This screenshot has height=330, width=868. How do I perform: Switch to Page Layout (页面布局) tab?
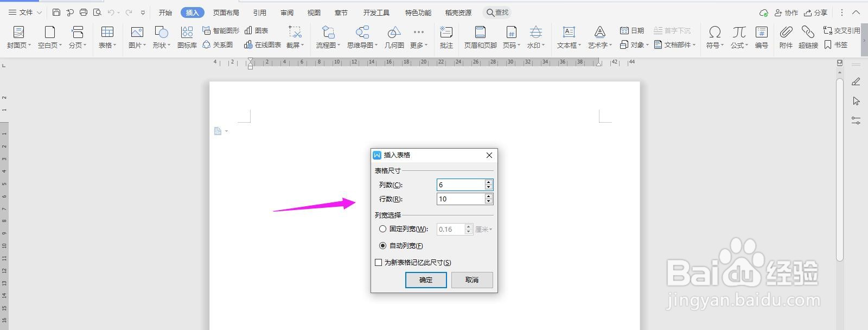pyautogui.click(x=226, y=12)
